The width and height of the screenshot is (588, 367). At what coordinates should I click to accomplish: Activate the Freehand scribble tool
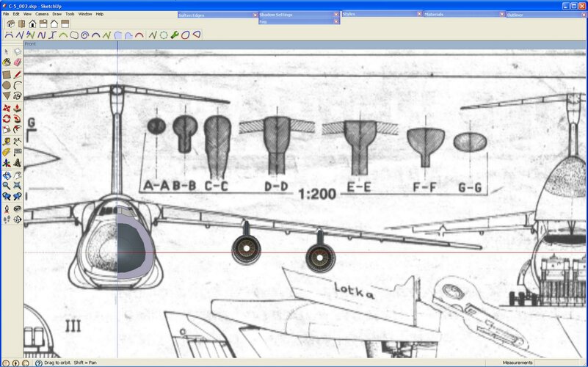coord(17,96)
